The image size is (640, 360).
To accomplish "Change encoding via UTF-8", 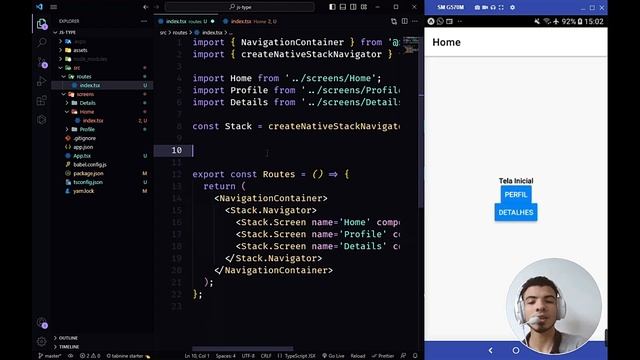I will point(248,356).
